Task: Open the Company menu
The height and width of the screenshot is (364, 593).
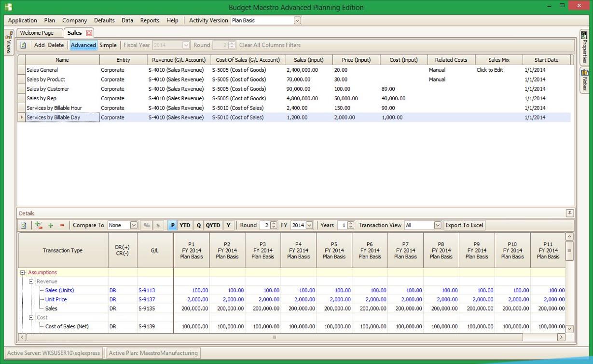Action: coord(75,20)
